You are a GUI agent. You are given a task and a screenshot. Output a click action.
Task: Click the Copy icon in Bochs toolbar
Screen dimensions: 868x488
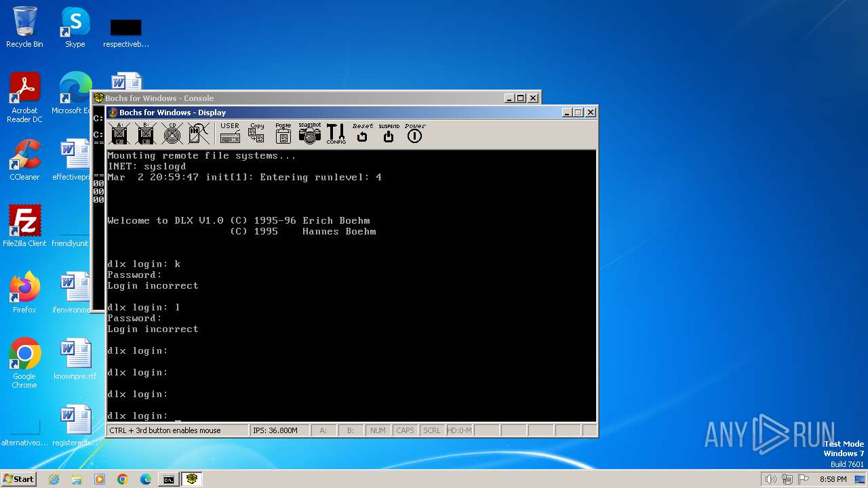tap(256, 134)
